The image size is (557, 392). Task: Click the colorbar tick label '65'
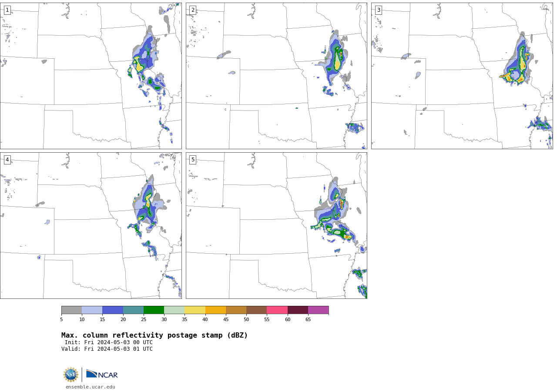(308, 320)
